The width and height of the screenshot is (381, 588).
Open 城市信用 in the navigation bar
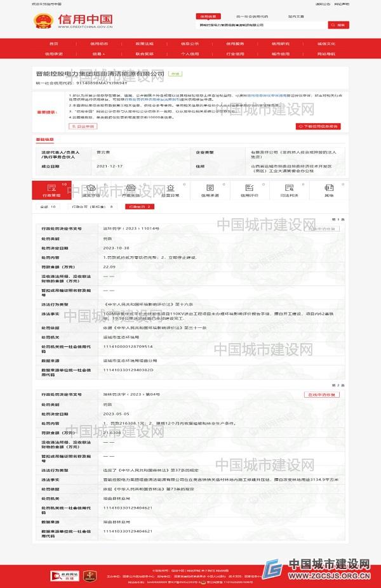click(x=281, y=54)
